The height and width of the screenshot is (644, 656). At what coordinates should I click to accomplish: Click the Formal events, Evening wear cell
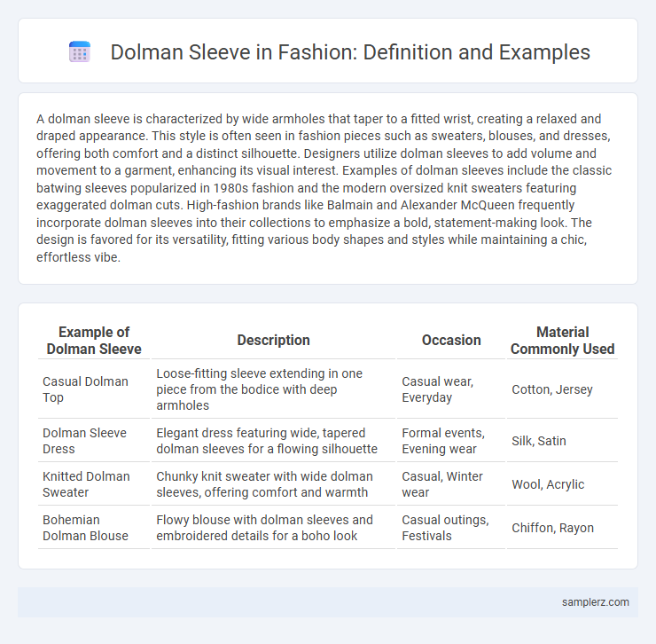pyautogui.click(x=451, y=441)
